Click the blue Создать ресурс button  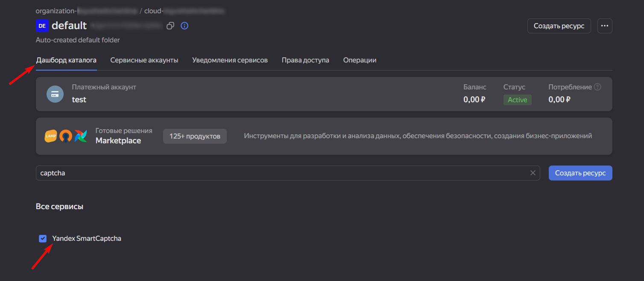[x=580, y=173]
